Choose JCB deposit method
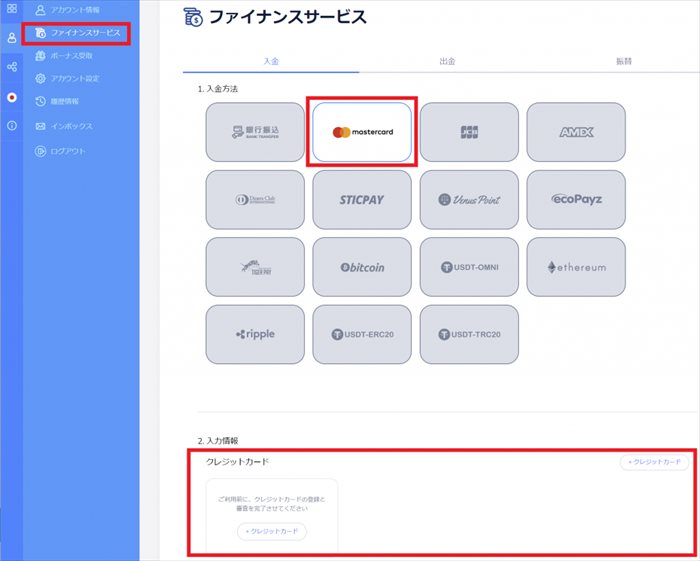The height and width of the screenshot is (561, 700). tap(469, 132)
